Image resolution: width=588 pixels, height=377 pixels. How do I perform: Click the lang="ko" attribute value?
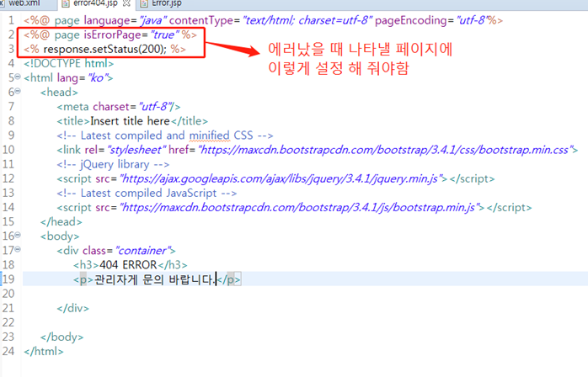tap(99, 78)
